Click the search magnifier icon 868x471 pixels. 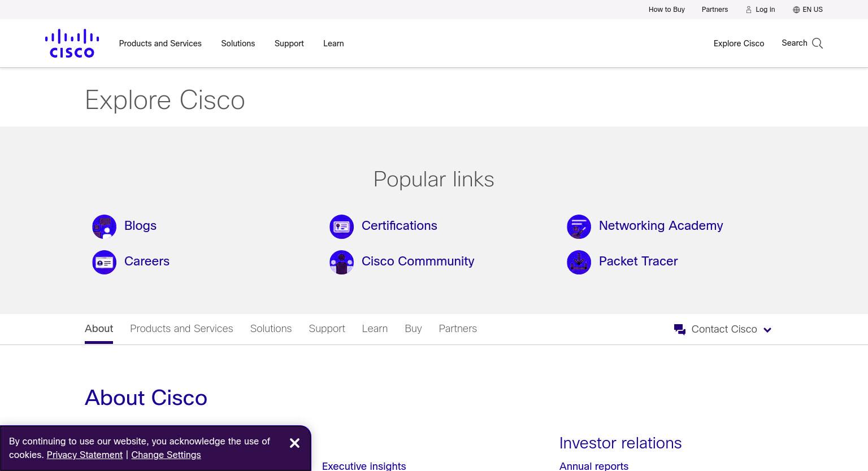click(x=817, y=43)
